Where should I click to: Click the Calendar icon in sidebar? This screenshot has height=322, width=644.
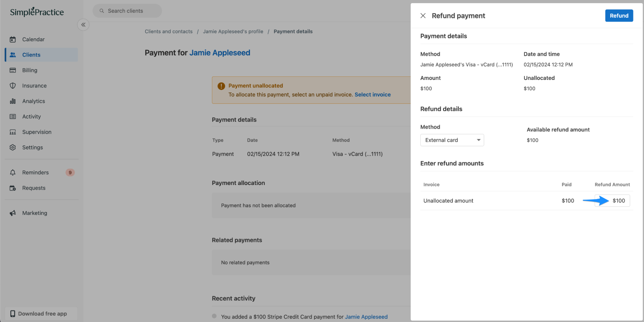point(13,39)
